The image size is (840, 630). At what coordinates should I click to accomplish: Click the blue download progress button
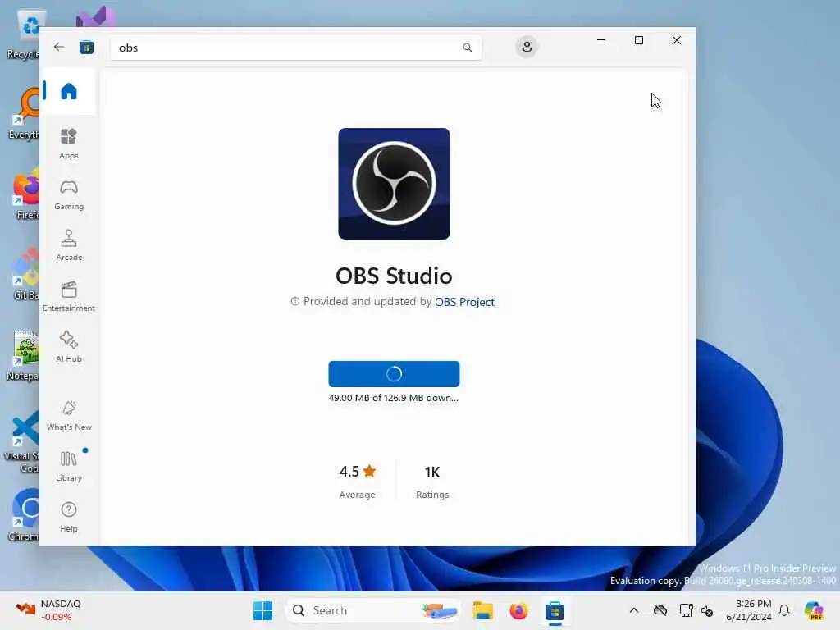[394, 374]
